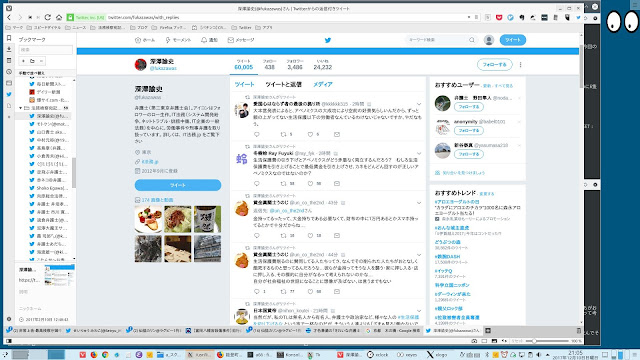Image resolution: width=640 pixels, height=360 pixels.
Task: Toggle the side panel from status bar
Action: coord(9,341)
